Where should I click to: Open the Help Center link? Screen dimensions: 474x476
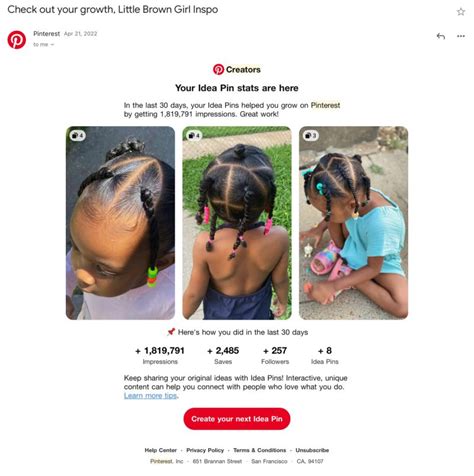[x=160, y=450]
